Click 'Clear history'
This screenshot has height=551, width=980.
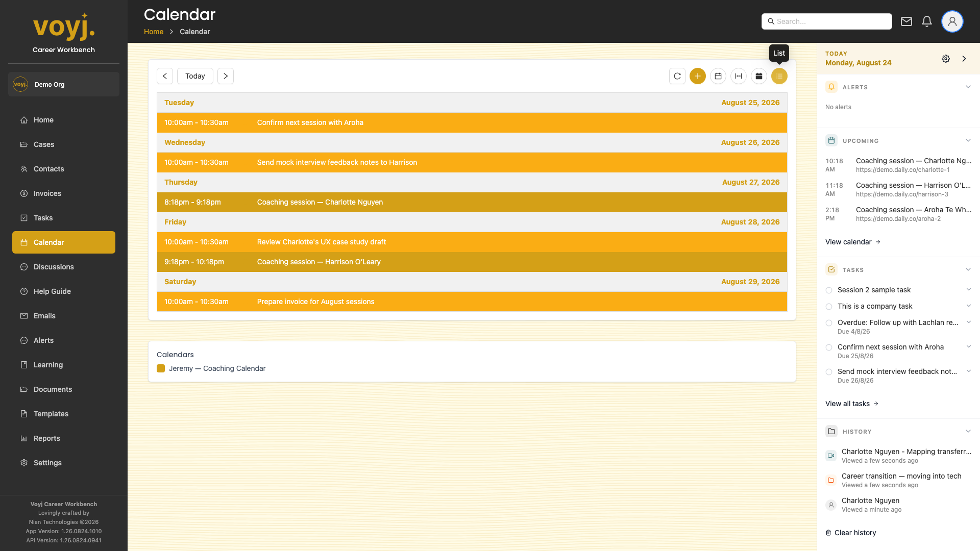click(x=851, y=533)
